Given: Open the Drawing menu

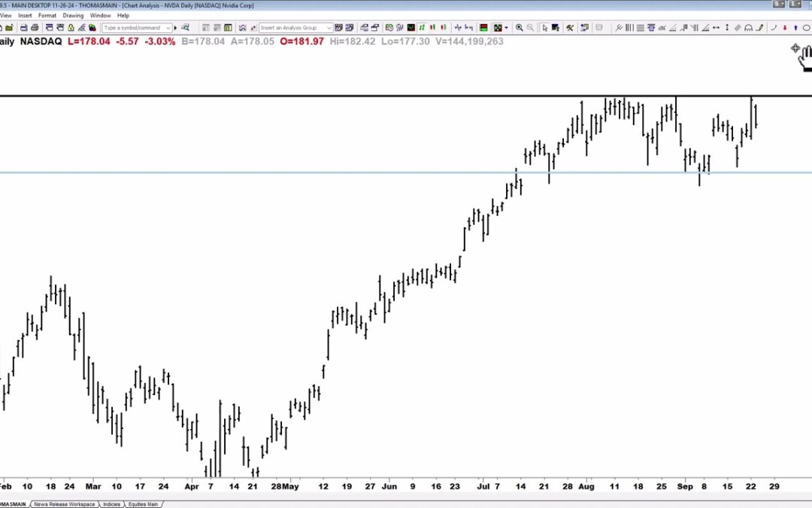Looking at the screenshot, I should [73, 15].
